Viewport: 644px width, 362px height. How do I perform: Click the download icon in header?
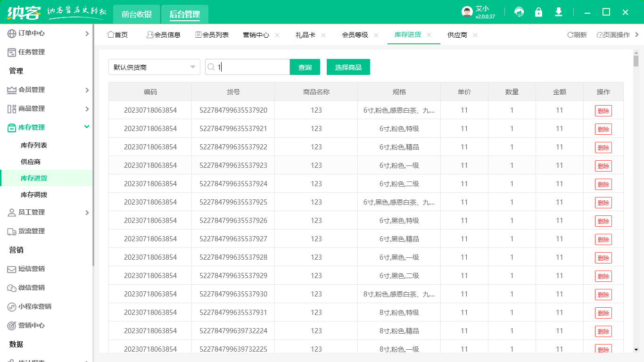(x=559, y=12)
